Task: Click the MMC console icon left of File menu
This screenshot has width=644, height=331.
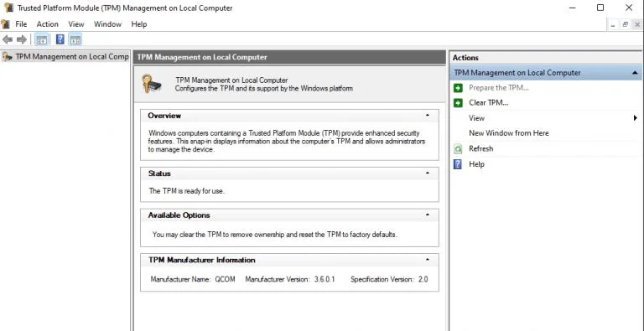Action: click(x=5, y=23)
